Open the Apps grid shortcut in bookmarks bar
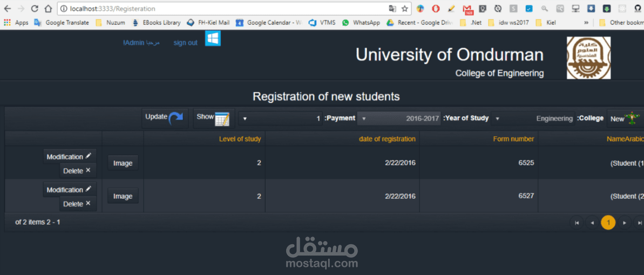The width and height of the screenshot is (644, 275). (16, 23)
